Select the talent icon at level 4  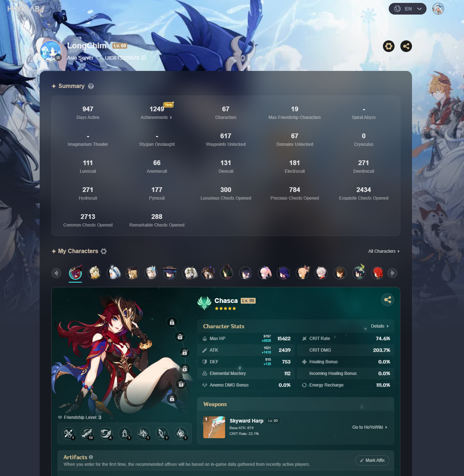(106, 433)
